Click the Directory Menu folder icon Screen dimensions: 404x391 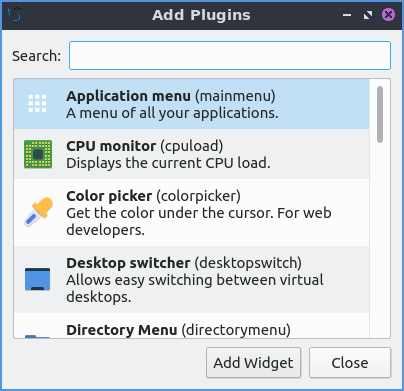click(x=38, y=336)
